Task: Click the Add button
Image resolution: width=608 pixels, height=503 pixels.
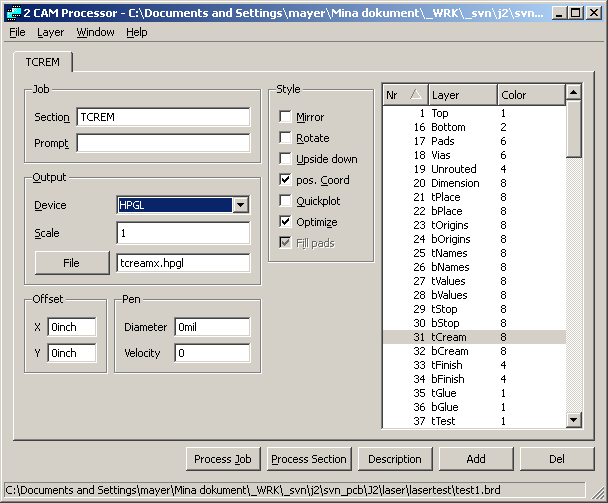Action: coord(476,459)
